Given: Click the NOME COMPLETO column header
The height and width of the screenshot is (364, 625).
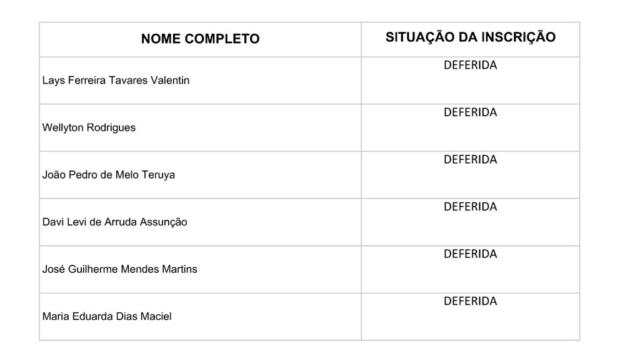Looking at the screenshot, I should tap(200, 39).
